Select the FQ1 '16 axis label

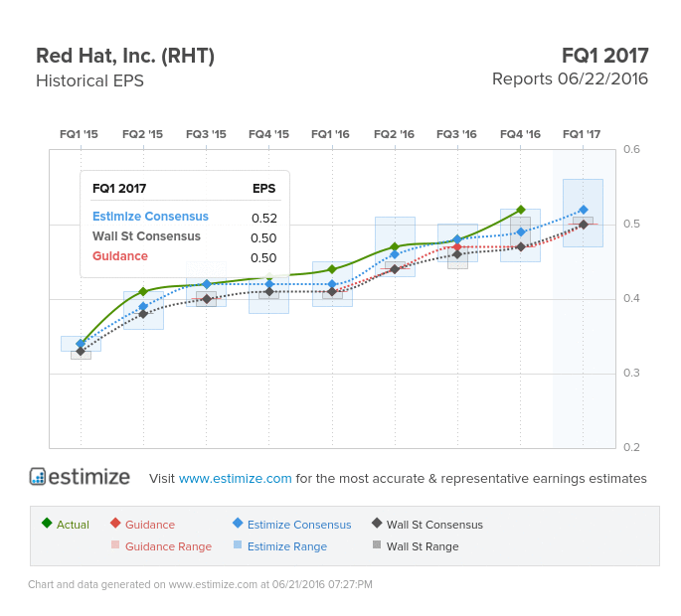(x=330, y=134)
